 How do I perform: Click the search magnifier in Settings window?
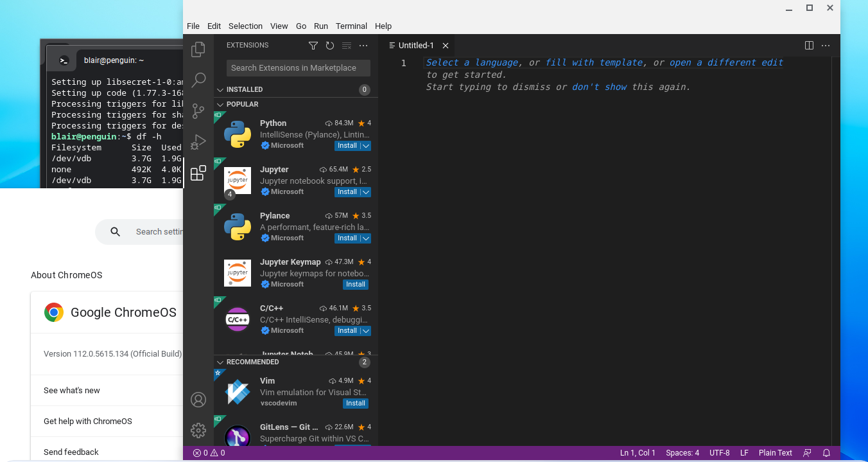click(x=116, y=232)
